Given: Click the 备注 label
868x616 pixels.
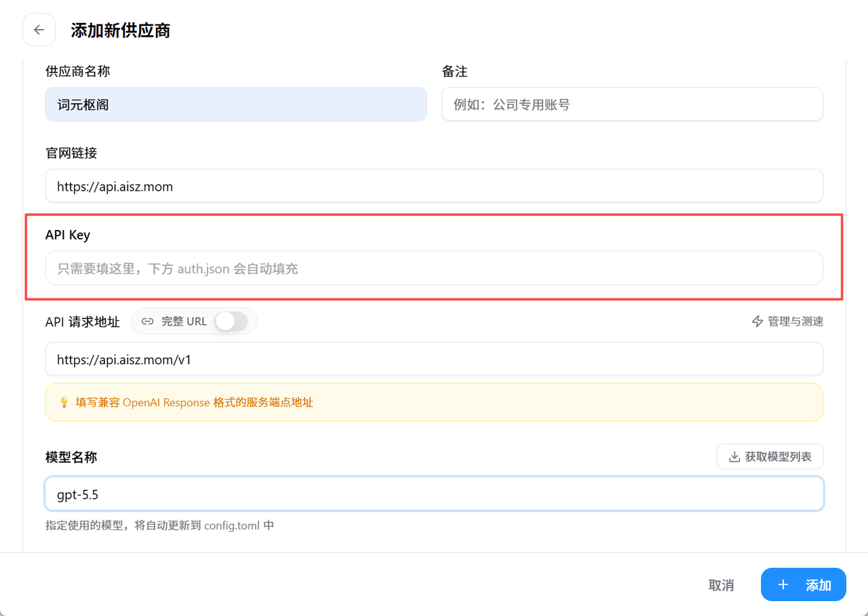Looking at the screenshot, I should (x=455, y=71).
